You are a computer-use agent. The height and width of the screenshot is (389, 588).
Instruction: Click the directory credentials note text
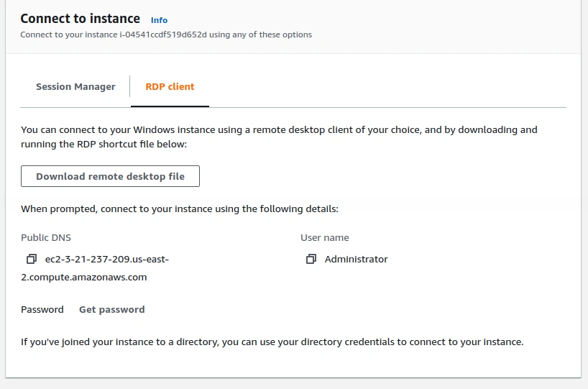[x=272, y=342]
